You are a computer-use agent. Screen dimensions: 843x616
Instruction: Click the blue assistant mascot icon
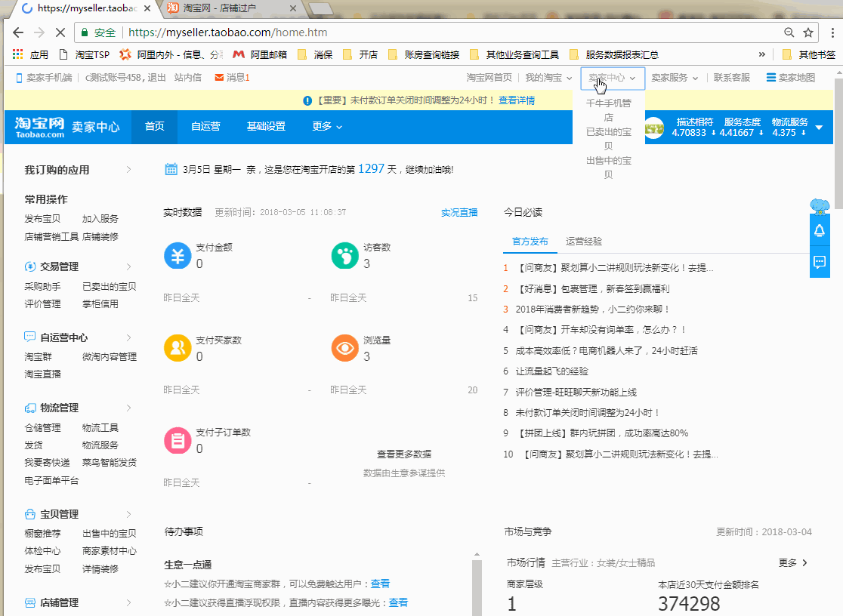click(820, 206)
